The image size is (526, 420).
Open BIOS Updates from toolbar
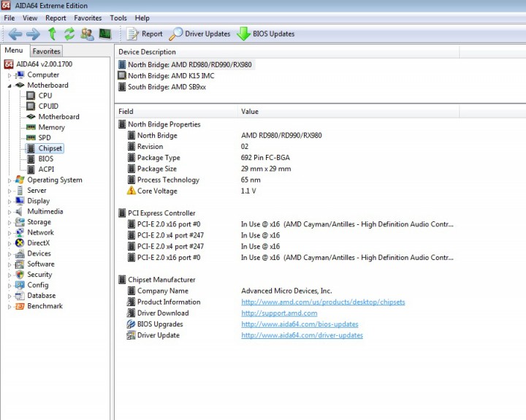pos(266,34)
